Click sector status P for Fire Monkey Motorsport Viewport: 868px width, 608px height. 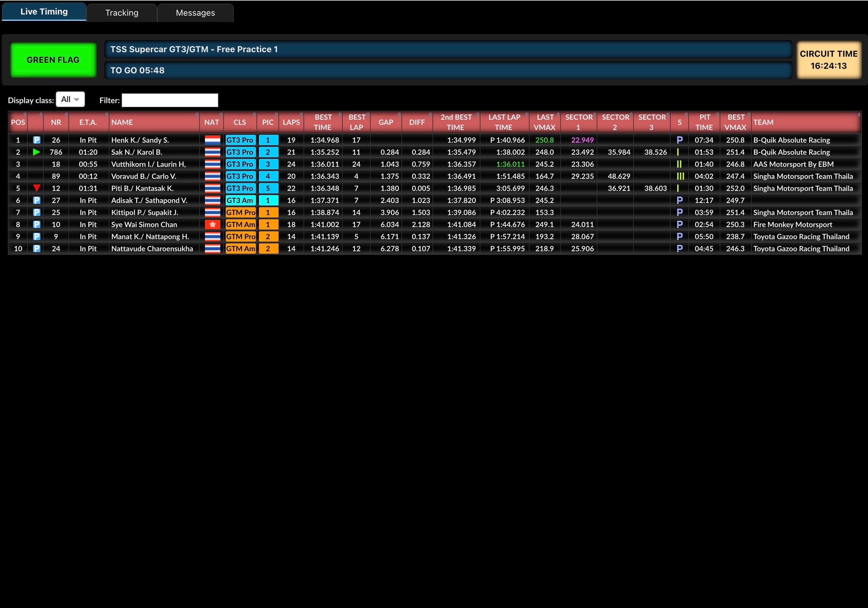pyautogui.click(x=679, y=224)
